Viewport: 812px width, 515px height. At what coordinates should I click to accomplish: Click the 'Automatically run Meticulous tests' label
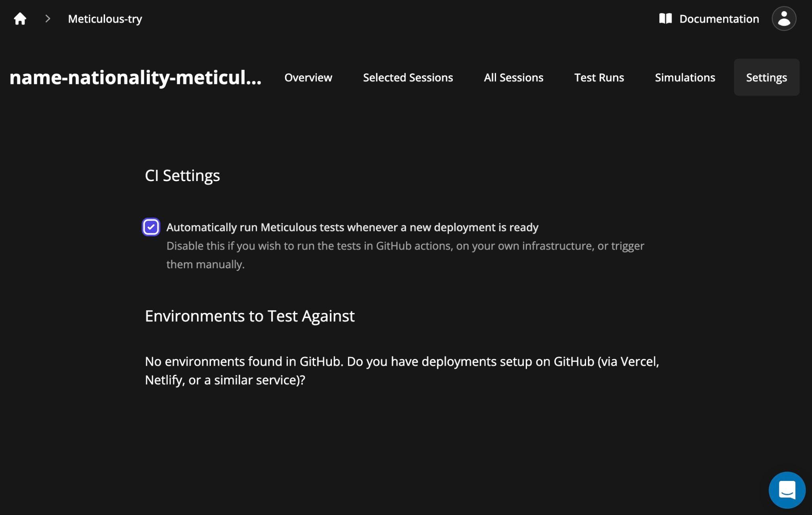352,227
